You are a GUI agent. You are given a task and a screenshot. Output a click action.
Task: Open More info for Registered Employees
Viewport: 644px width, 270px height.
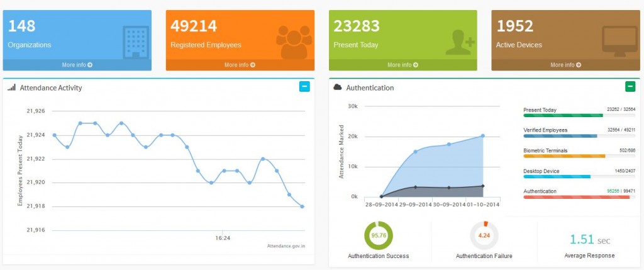click(x=240, y=65)
